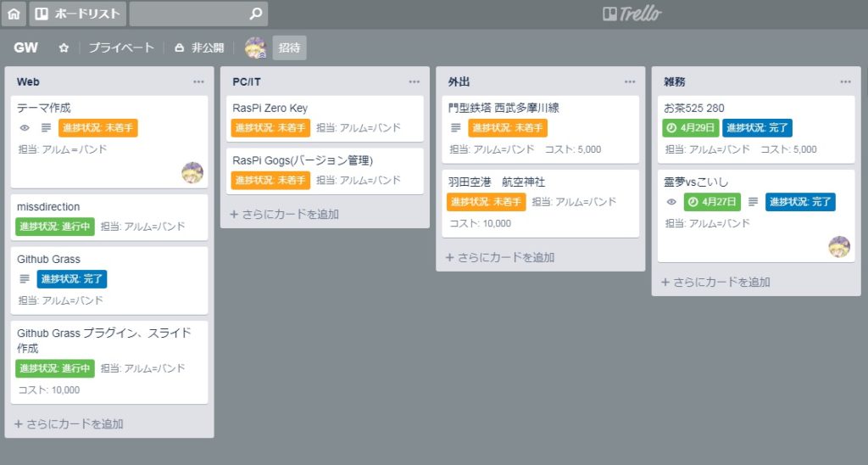Click description icon on 霊夢vsこいし card
Image resolution: width=868 pixels, height=465 pixels.
(753, 202)
